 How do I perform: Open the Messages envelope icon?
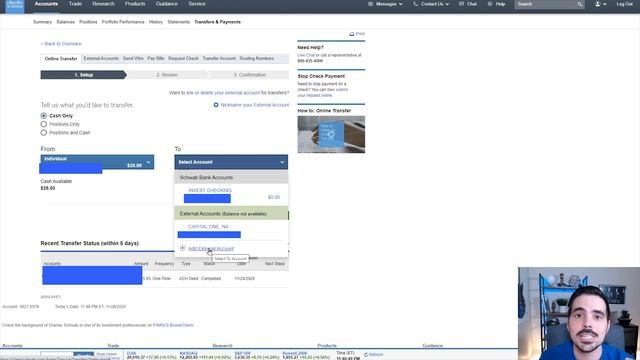371,4
